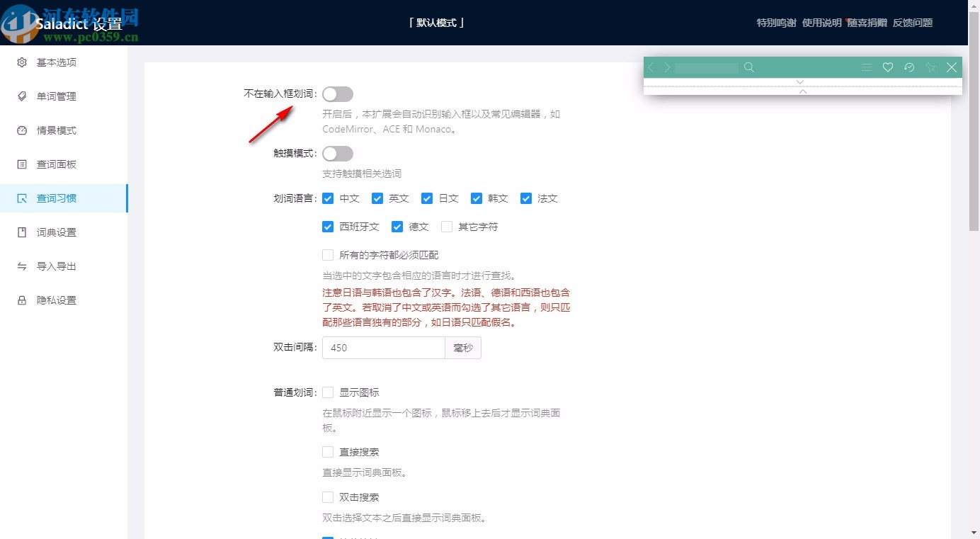Click the pin icon on the floating search bar

930,67
